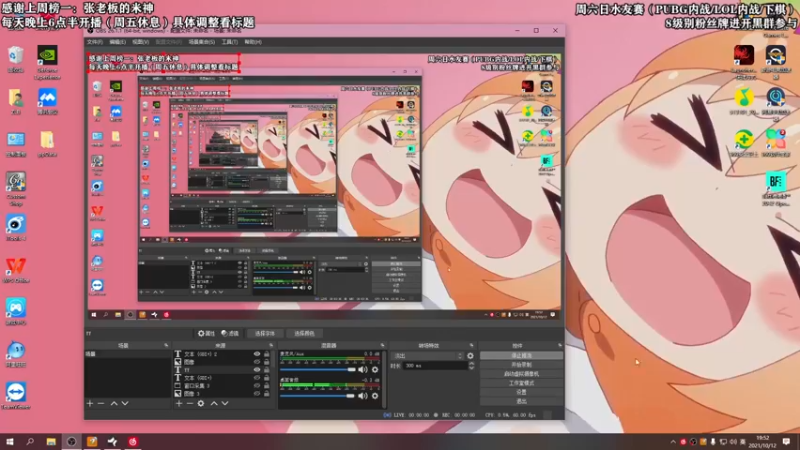
Task: Pop out the Audio Mixer dock panel
Action: [382, 345]
